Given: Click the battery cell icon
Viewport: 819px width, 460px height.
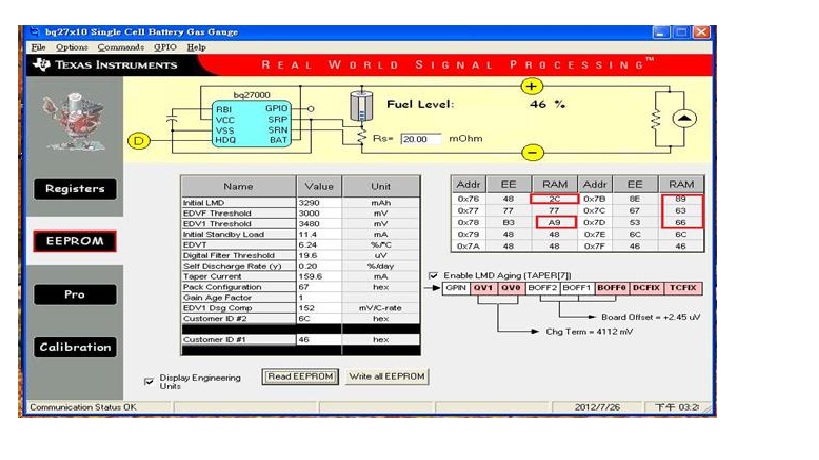Looking at the screenshot, I should (361, 107).
